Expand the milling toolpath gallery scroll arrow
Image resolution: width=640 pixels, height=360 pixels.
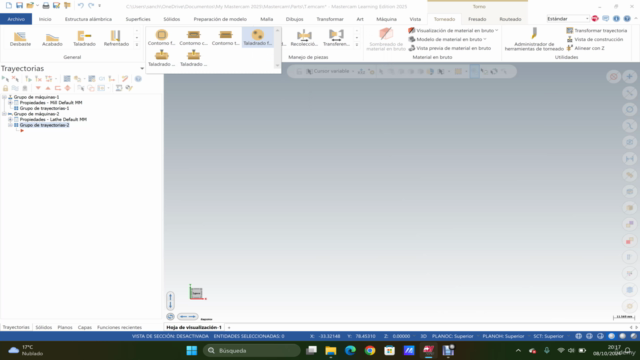click(278, 65)
